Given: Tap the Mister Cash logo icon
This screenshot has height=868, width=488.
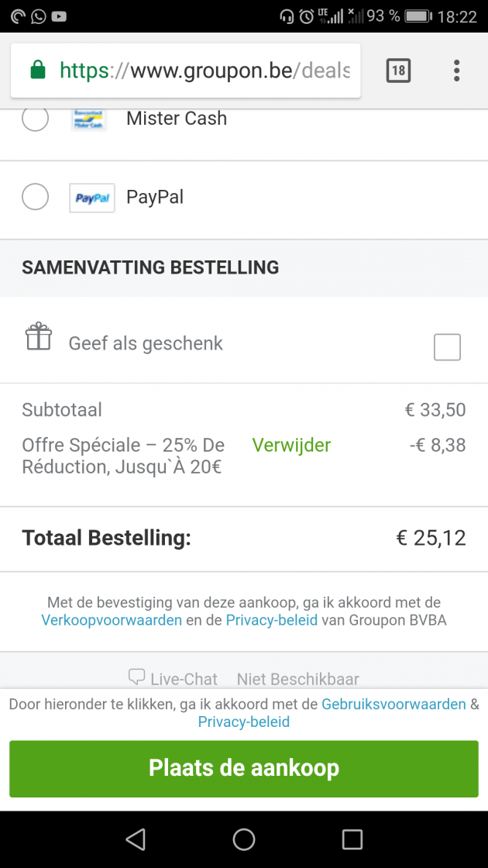Looking at the screenshot, I should pos(88,119).
